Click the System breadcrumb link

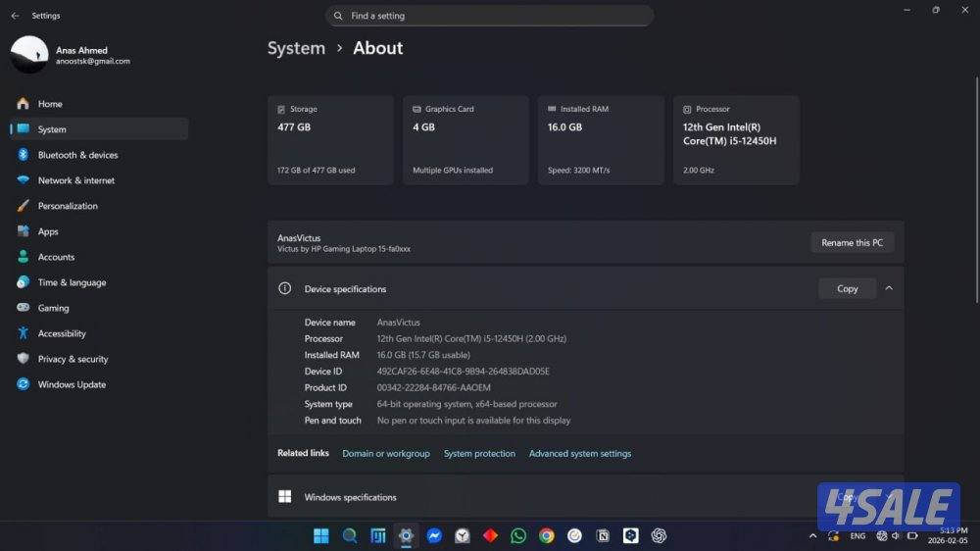click(296, 48)
